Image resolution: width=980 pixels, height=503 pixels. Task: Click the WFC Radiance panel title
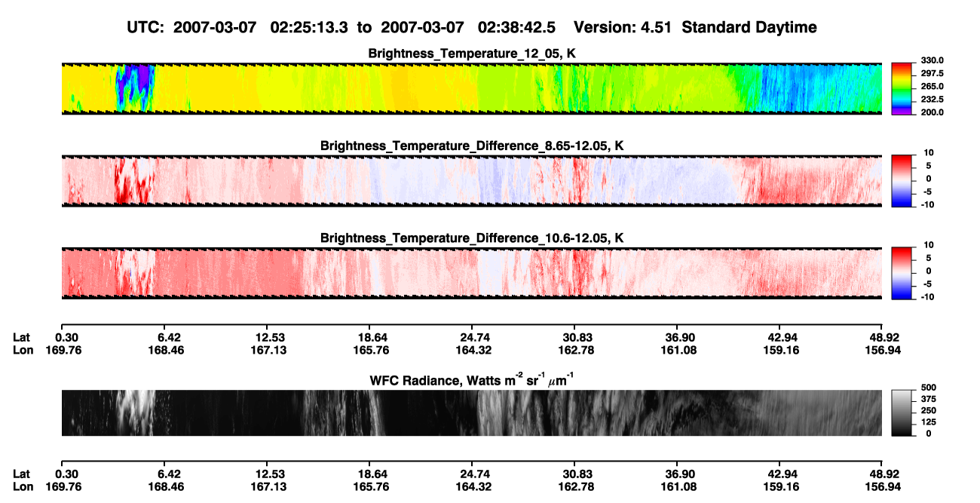472,379
